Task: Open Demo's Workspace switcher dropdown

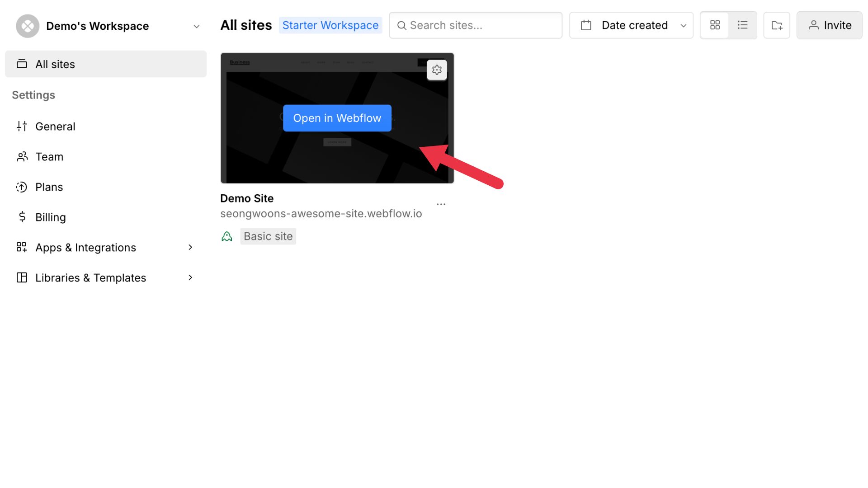Action: (x=108, y=26)
